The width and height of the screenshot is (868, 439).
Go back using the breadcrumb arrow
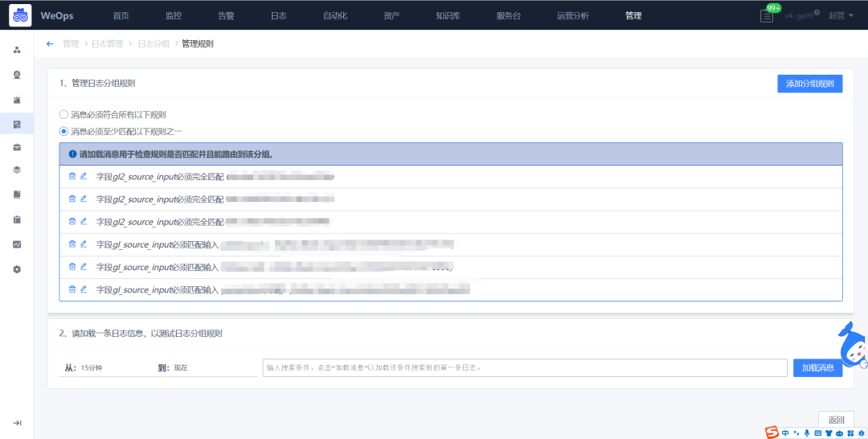(x=50, y=43)
